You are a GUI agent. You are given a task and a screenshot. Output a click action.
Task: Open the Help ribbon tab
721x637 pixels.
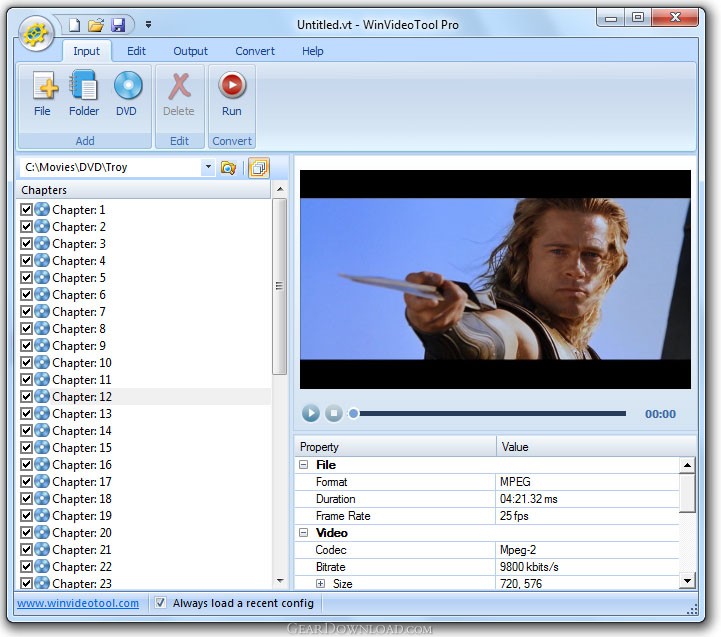tap(313, 51)
